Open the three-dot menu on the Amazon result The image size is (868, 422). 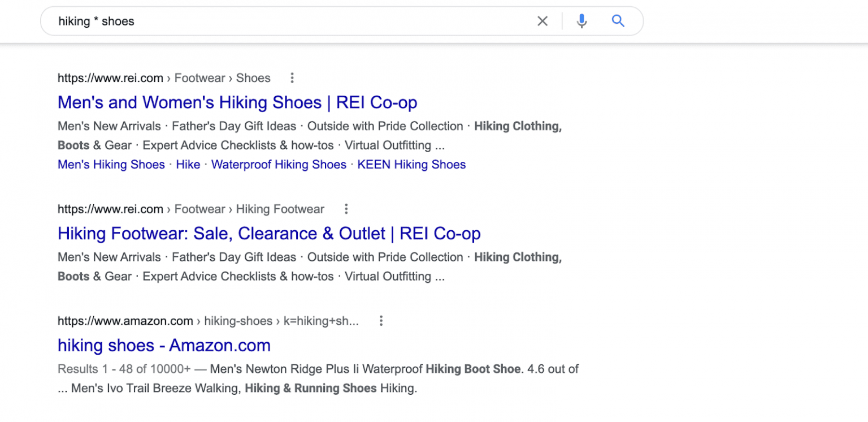tap(381, 320)
